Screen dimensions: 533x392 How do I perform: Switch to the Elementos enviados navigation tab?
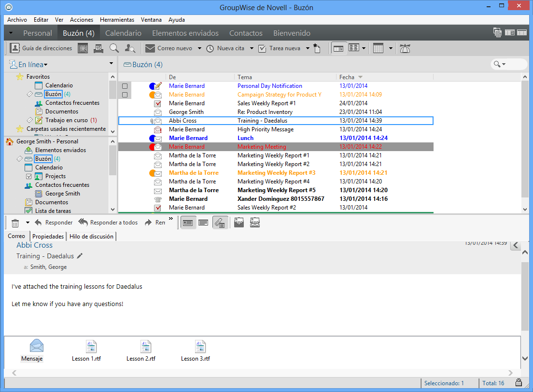click(x=185, y=33)
